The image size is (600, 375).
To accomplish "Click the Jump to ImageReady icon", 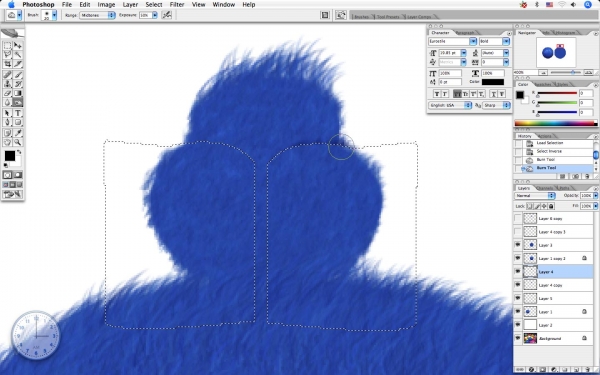I will tap(13, 194).
